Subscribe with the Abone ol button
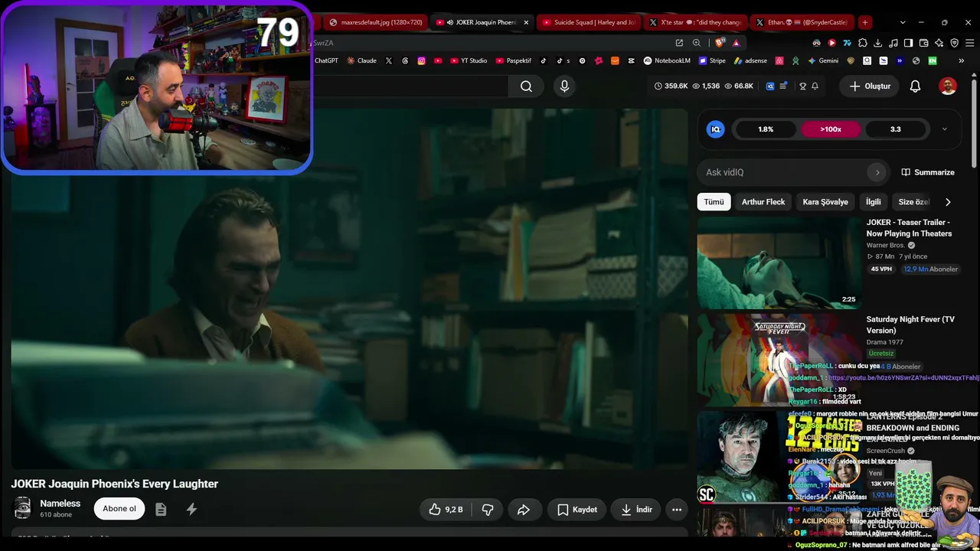 119,509
